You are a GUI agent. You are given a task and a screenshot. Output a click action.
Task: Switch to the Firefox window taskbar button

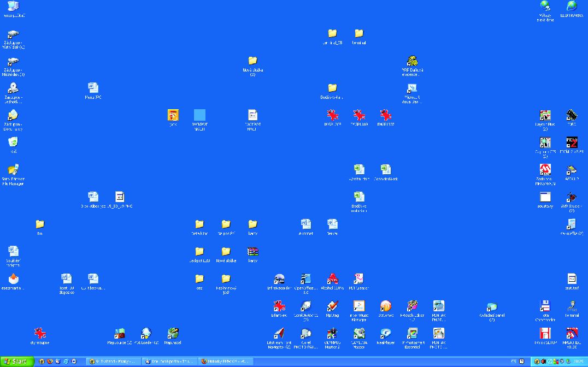click(x=225, y=361)
